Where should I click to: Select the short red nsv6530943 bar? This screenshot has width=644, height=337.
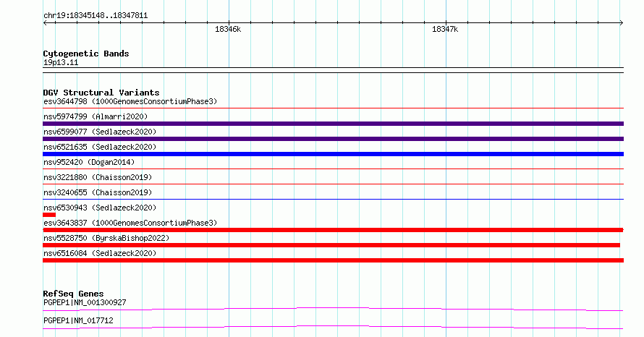pos(49,215)
